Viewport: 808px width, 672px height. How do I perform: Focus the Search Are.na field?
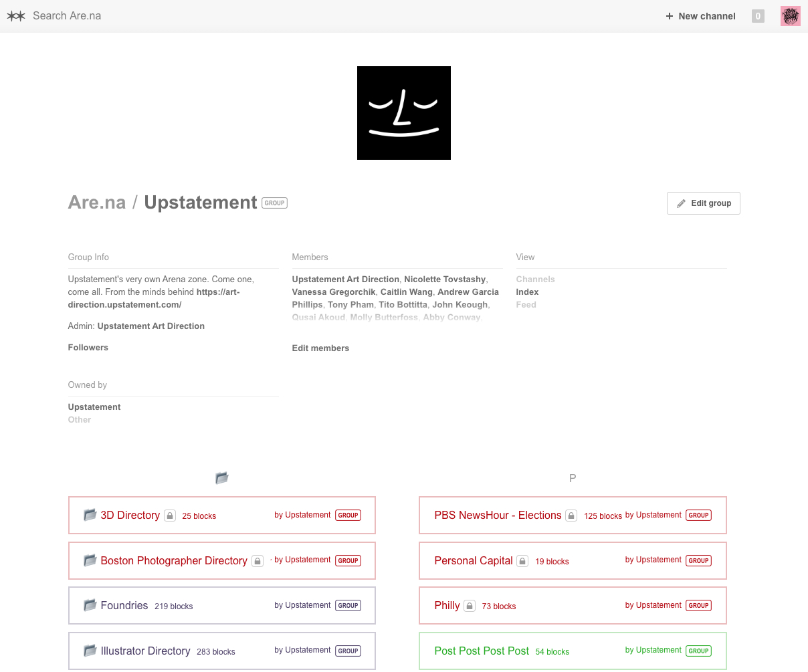point(67,15)
